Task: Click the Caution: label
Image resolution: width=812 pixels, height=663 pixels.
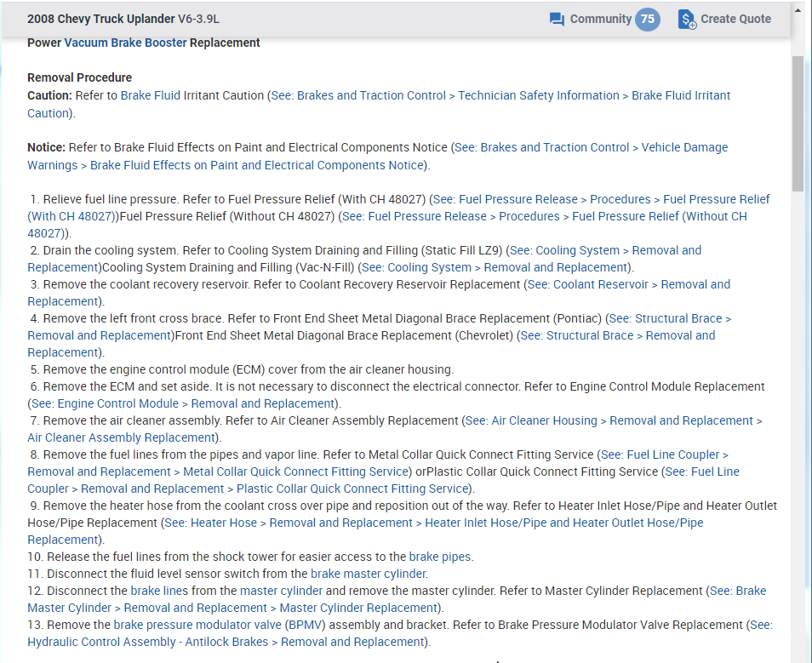Action: coord(49,96)
